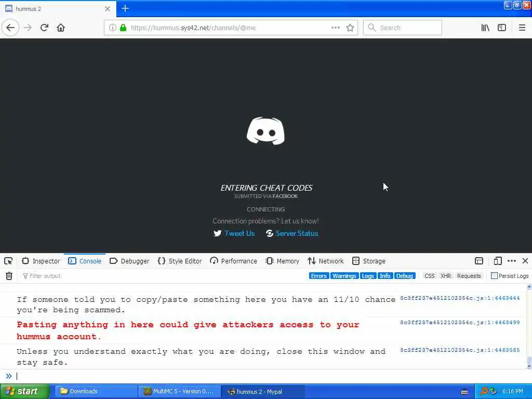The width and height of the screenshot is (532, 399).
Task: Select an iframe as target document
Action: coord(478,261)
